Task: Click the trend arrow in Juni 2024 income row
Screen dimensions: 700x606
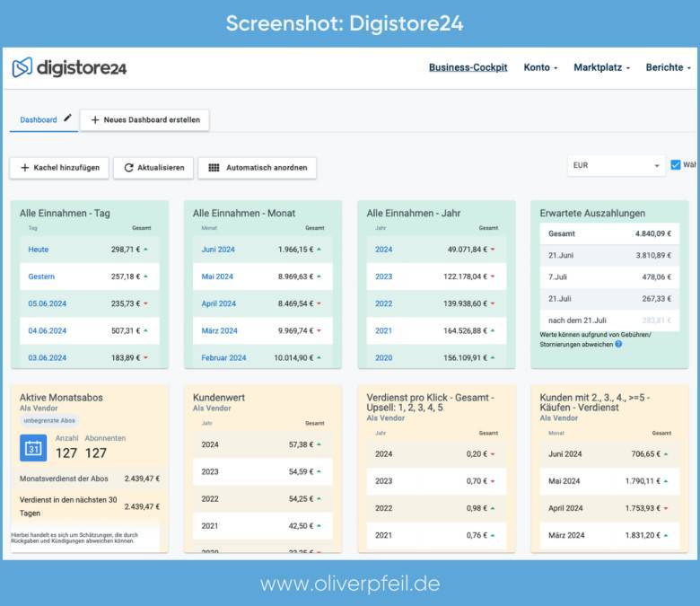Action: pyautogui.click(x=319, y=250)
